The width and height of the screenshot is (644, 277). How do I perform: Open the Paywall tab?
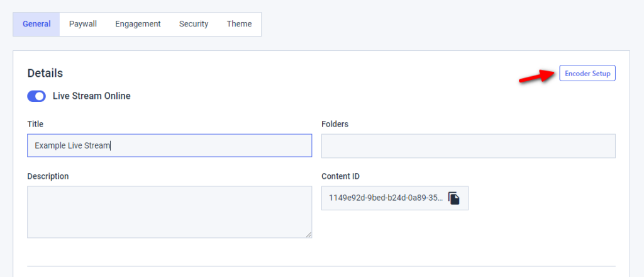pyautogui.click(x=83, y=24)
